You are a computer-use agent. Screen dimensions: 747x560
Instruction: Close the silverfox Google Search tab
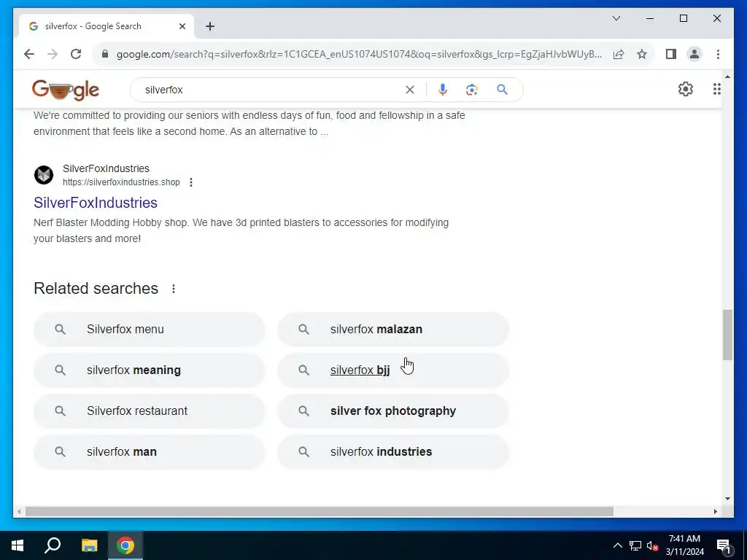click(x=182, y=26)
